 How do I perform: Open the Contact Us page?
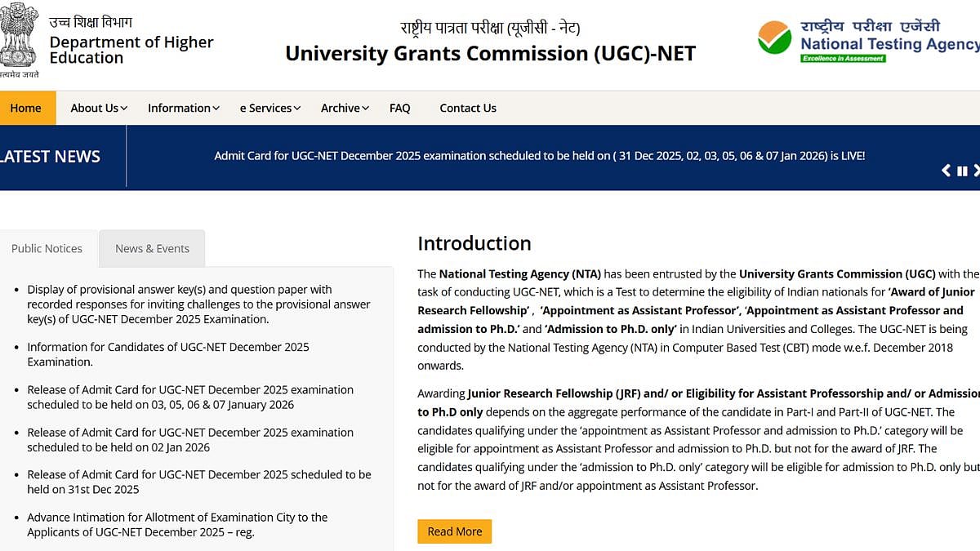point(467,107)
